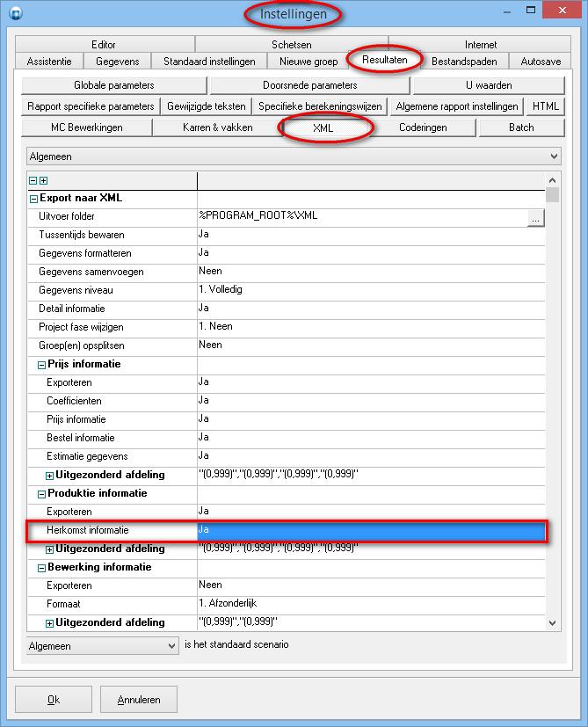Select the Herkomst informatie row
Viewport: 588px width, 727px height.
click(x=287, y=530)
